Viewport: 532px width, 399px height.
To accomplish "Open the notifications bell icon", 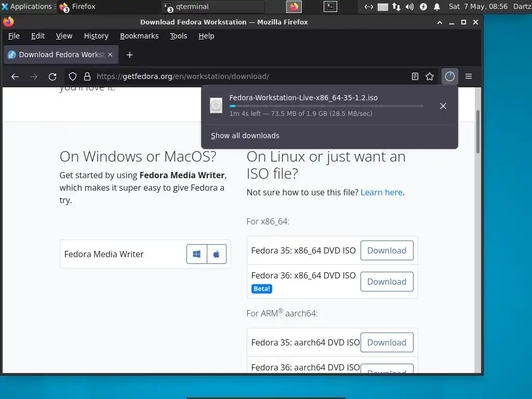I will tap(437, 7).
